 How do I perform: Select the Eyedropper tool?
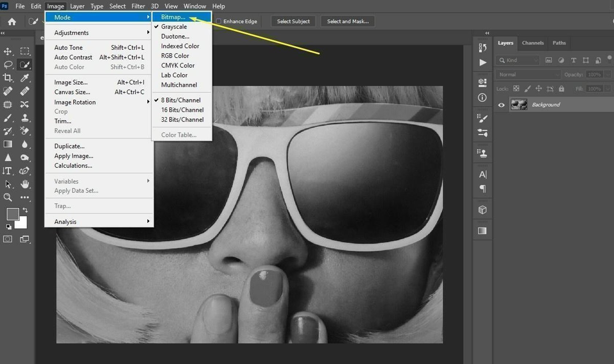25,78
